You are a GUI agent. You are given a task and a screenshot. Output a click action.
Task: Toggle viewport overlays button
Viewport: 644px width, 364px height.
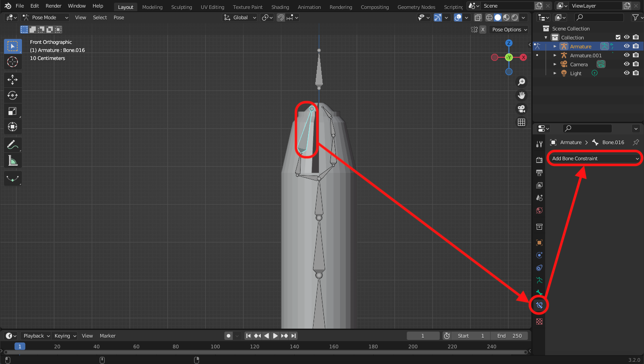458,17
